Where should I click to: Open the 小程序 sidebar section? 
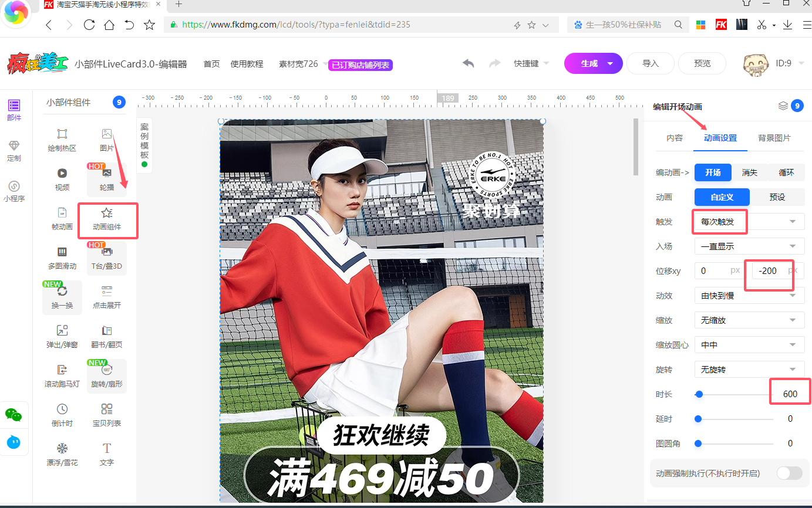[14, 191]
